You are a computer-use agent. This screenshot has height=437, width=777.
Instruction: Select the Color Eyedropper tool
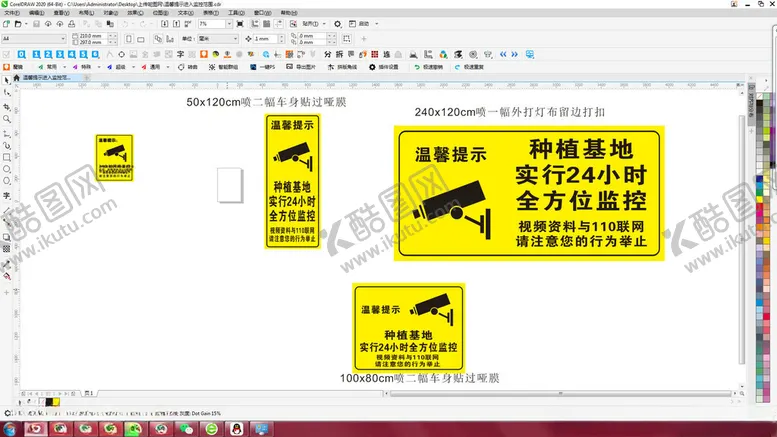(6, 264)
